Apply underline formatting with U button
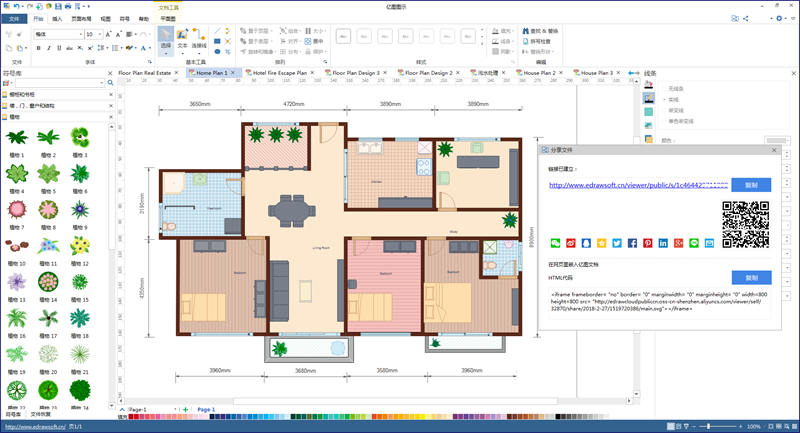Viewport: 800px width, 433px height. [59, 48]
